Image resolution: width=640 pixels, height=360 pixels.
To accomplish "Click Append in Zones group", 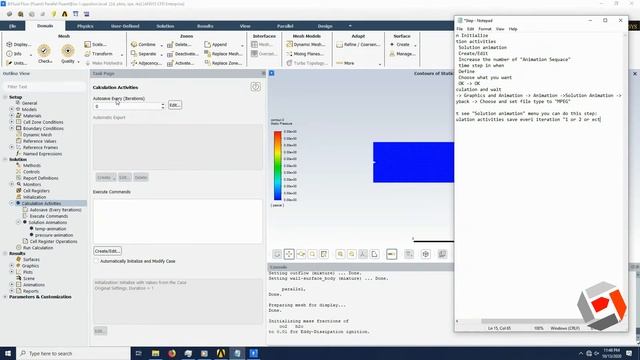I will point(216,44).
